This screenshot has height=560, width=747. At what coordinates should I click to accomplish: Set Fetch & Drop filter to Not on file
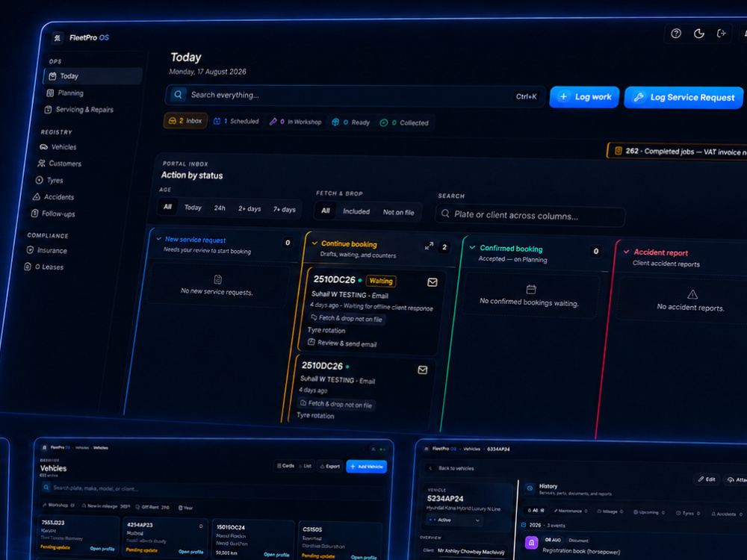click(399, 212)
